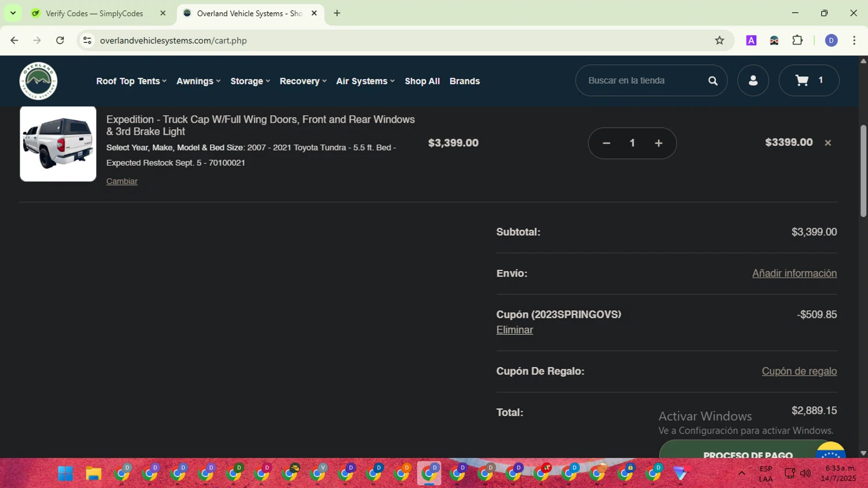
Task: Reload the page
Action: [x=60, y=41]
